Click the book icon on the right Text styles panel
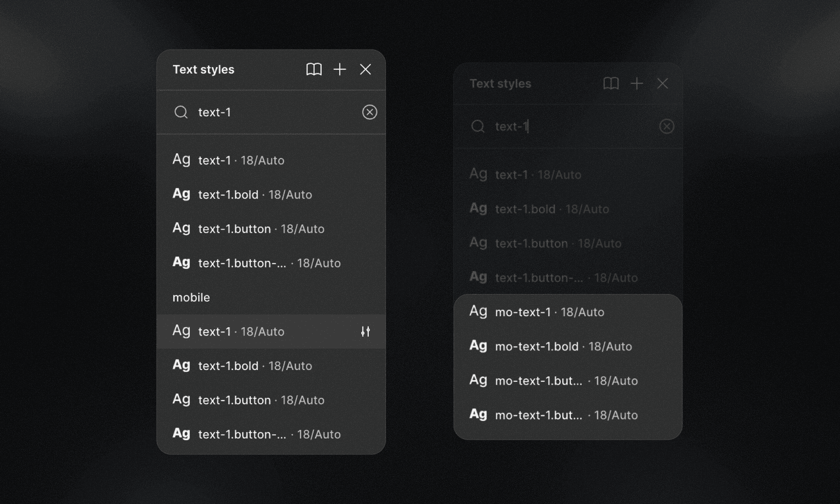The image size is (840, 504). [x=611, y=84]
